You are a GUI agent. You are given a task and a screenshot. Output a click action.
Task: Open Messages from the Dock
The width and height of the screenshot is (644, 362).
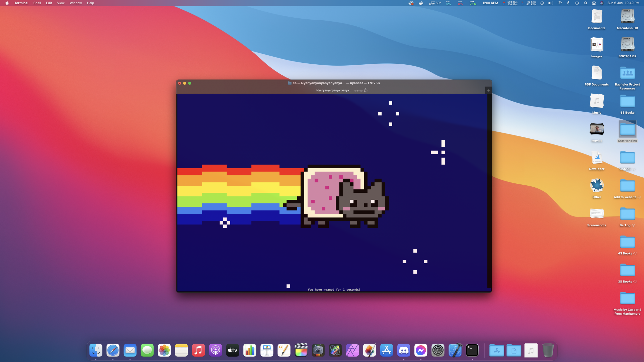pyautogui.click(x=147, y=350)
